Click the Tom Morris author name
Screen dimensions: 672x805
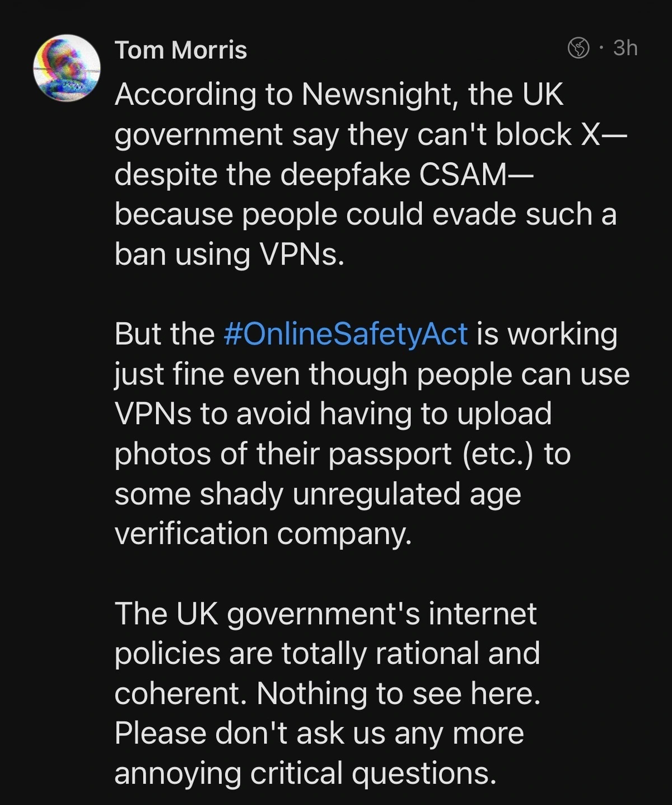click(180, 50)
